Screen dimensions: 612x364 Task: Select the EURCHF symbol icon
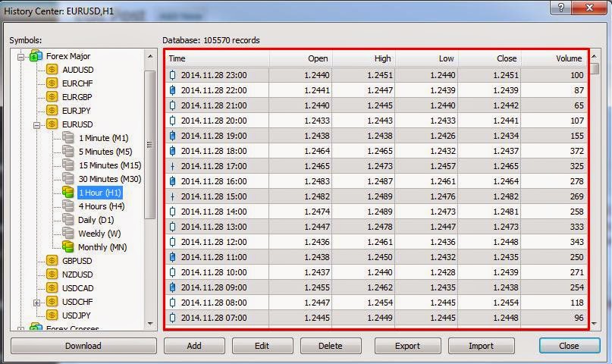pos(52,83)
